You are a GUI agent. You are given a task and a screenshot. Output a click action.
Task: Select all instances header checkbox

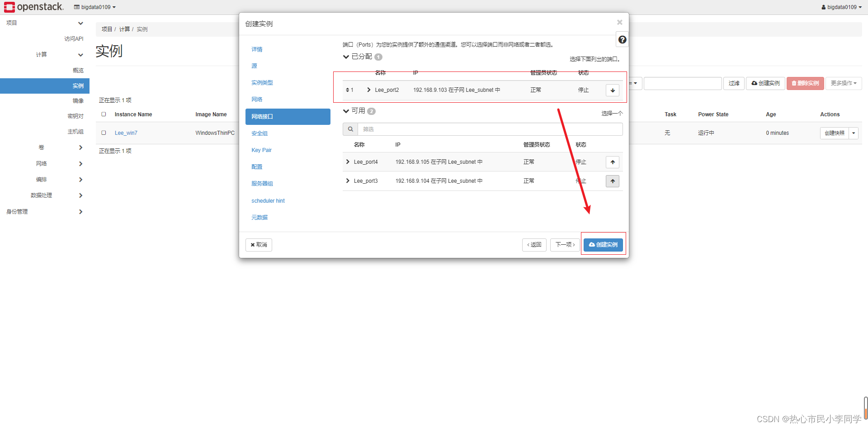[x=104, y=114]
